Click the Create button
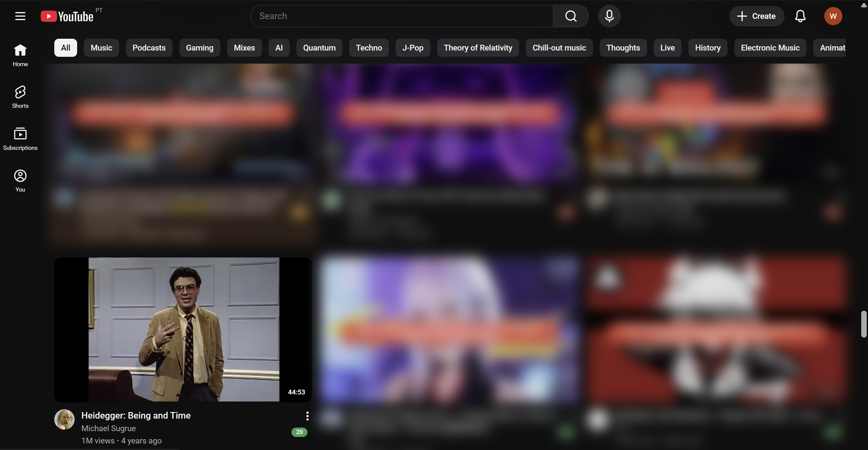Viewport: 868px width, 450px height. point(756,16)
